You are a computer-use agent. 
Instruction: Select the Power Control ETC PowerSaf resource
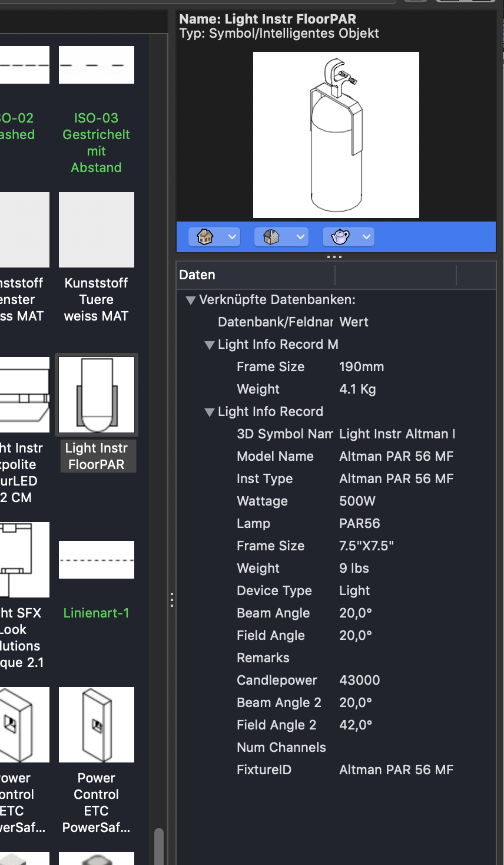tap(96, 725)
